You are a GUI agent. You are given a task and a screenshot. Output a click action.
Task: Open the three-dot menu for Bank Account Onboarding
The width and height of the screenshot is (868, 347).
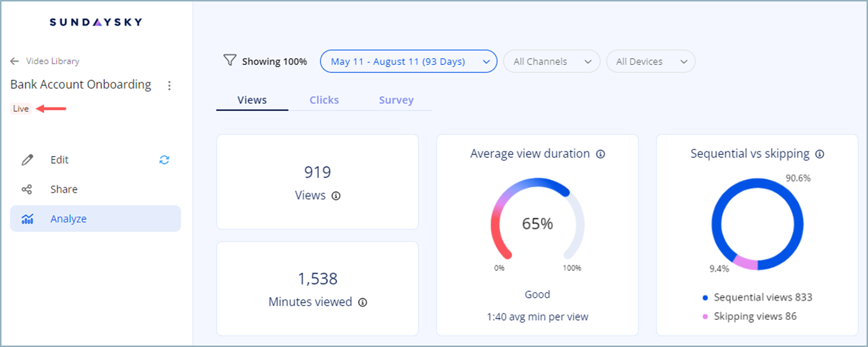click(x=169, y=86)
